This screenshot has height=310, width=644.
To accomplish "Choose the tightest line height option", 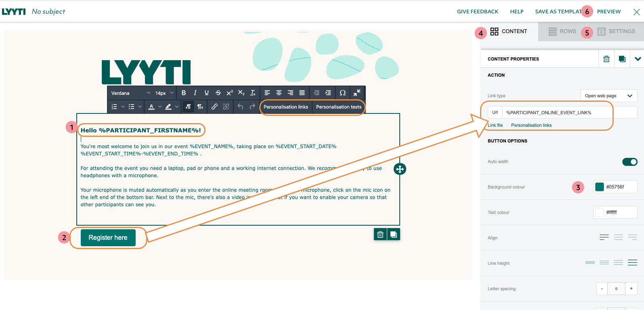I will click(590, 263).
